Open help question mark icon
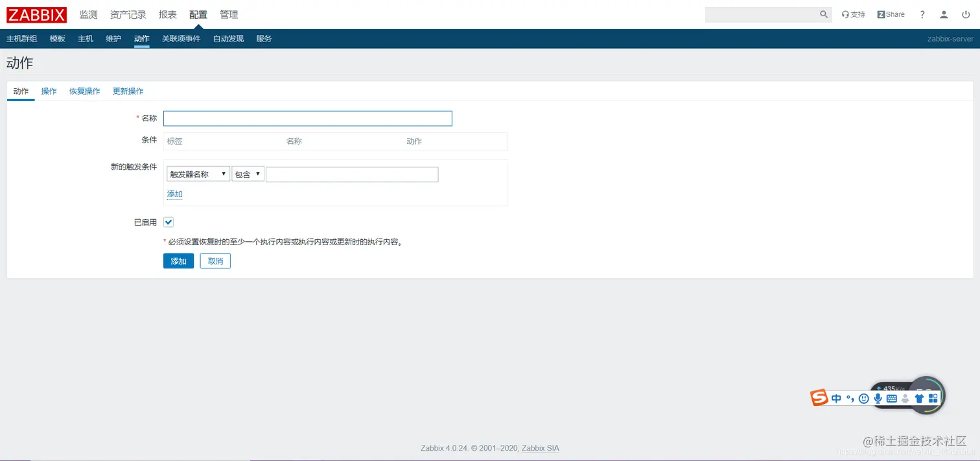The width and height of the screenshot is (980, 461). pyautogui.click(x=922, y=14)
